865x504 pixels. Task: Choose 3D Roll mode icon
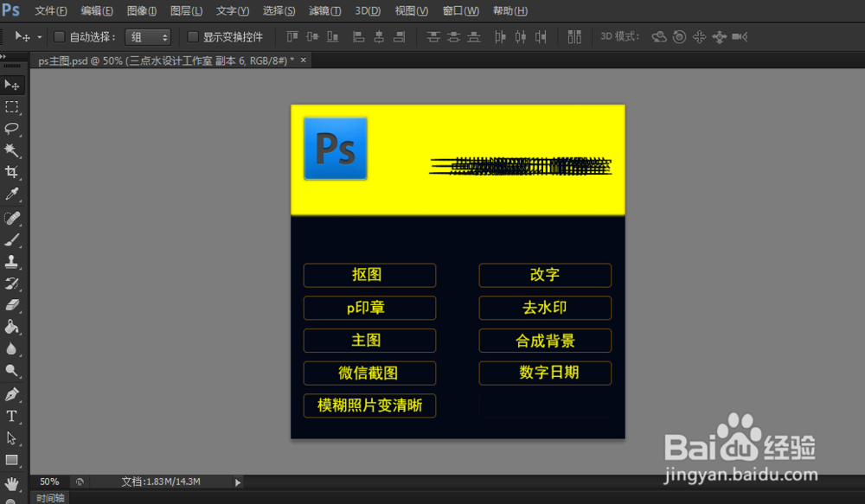(x=680, y=37)
